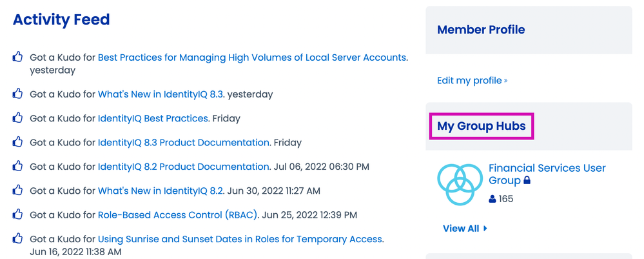Open the IdentityIQ Best Practices article
This screenshot has height=259, width=644.
[x=153, y=118]
